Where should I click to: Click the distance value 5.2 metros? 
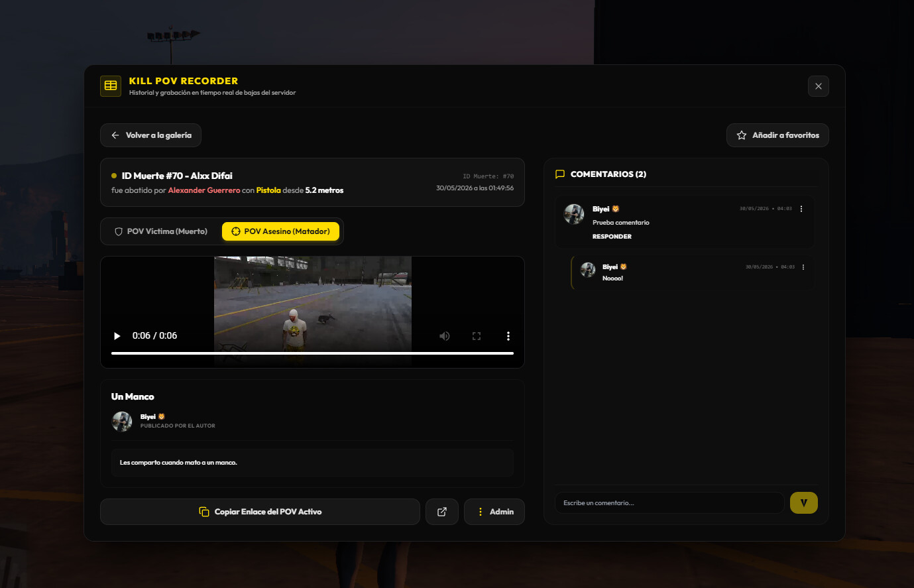pos(324,190)
